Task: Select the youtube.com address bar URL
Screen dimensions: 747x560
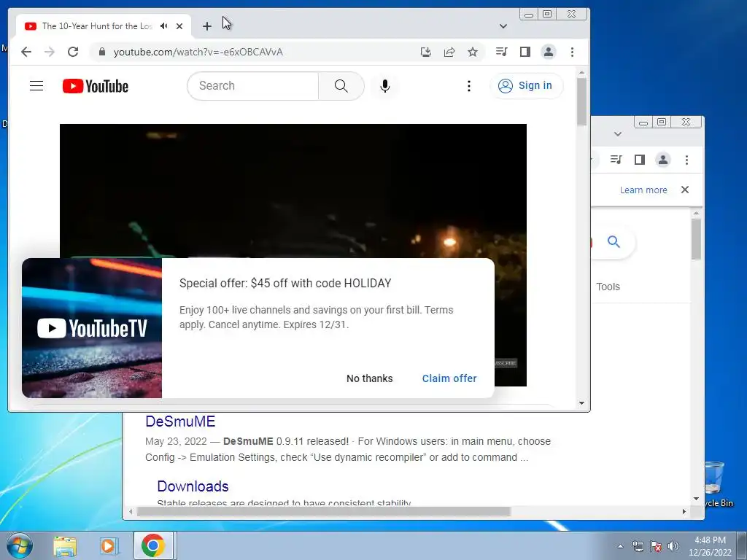Action: coord(198,52)
